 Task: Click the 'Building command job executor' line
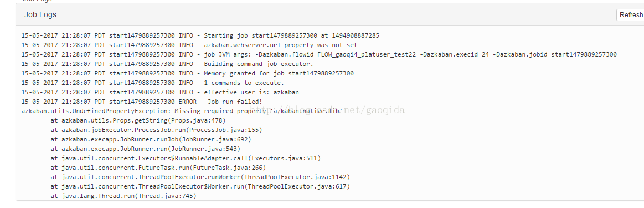168,64
